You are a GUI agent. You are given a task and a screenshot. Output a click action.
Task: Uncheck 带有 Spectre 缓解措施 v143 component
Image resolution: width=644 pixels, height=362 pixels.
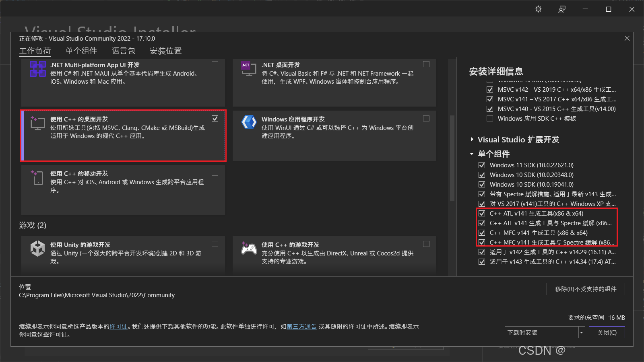click(482, 194)
